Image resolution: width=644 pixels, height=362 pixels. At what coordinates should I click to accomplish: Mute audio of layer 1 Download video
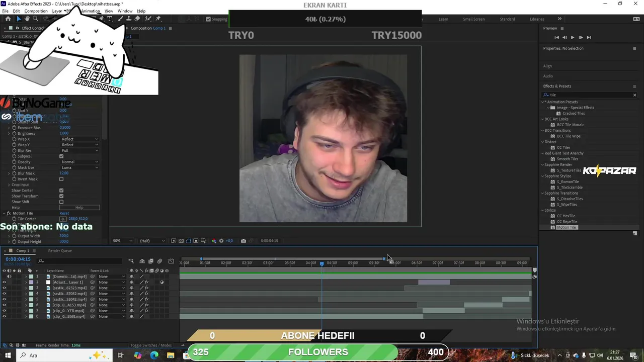click(9, 277)
